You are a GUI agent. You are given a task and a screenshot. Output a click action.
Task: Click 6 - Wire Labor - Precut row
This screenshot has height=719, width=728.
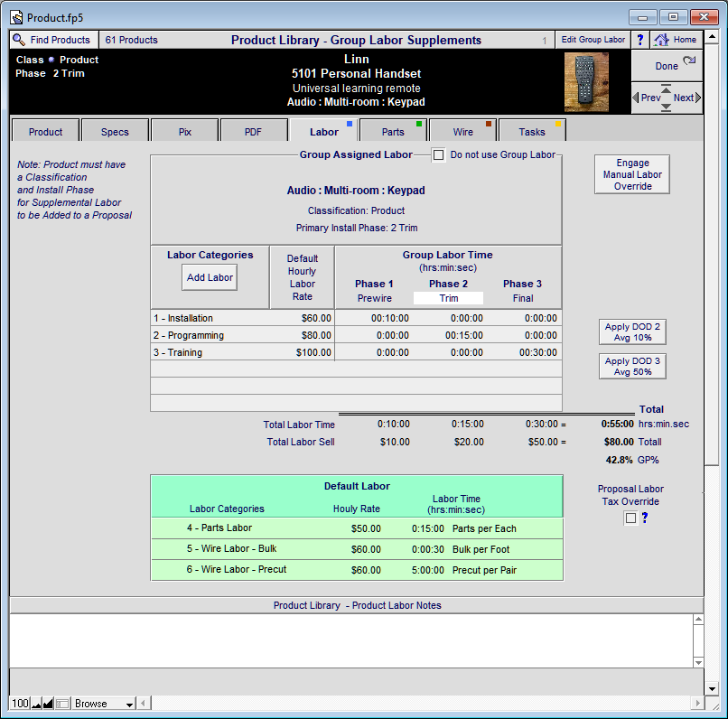[x=357, y=570]
